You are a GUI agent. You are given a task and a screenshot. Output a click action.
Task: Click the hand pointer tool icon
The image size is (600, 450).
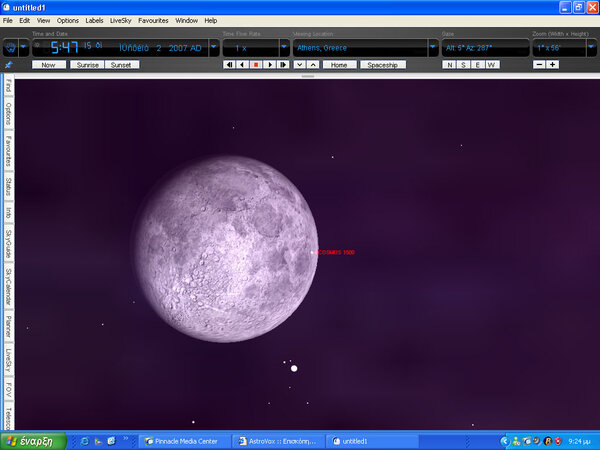click(11, 47)
